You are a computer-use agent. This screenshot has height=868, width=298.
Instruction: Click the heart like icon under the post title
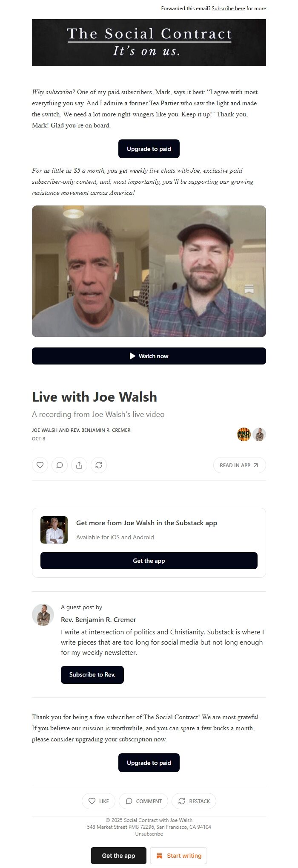pos(40,465)
